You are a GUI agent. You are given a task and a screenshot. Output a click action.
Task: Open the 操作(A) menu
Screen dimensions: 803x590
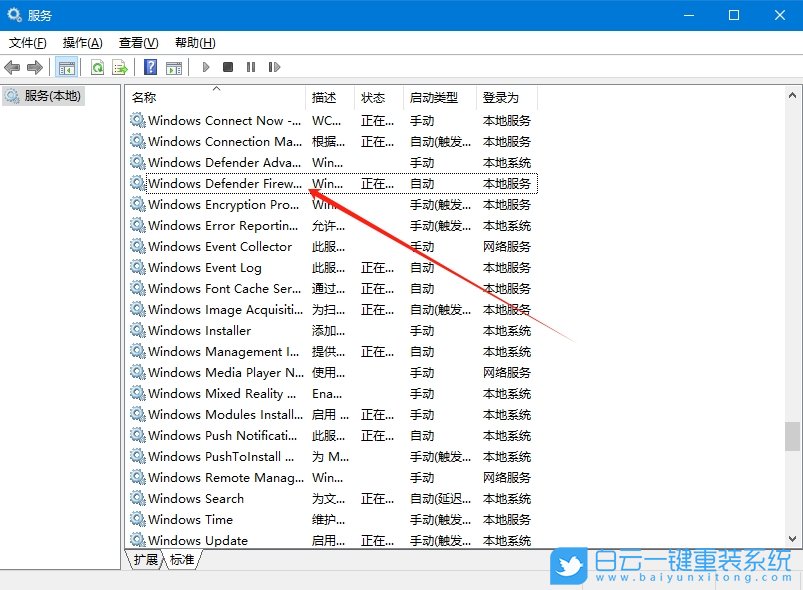(80, 42)
